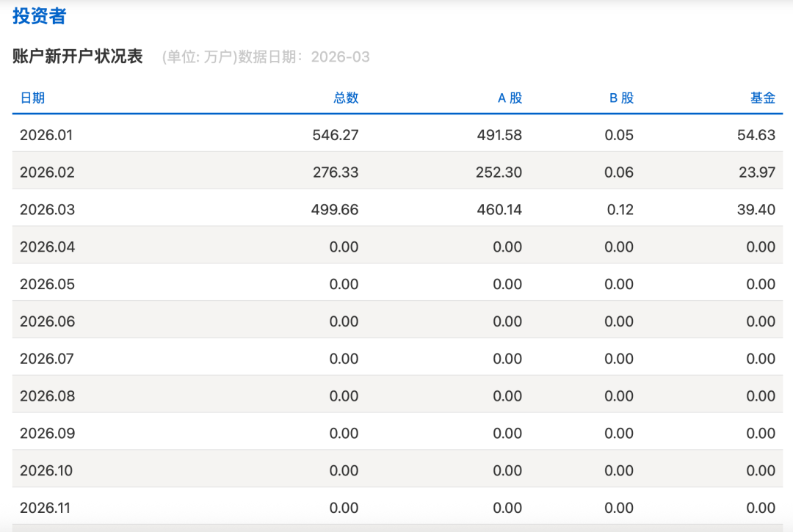
Task: Click the 投资者 heading link
Action: pos(39,16)
